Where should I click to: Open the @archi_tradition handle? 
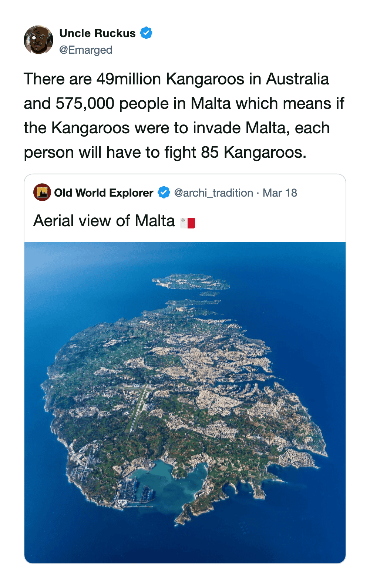click(213, 193)
